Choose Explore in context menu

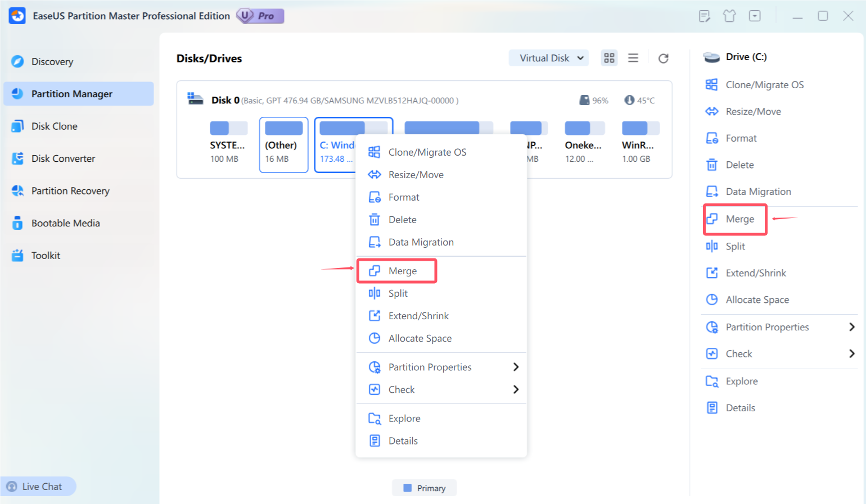[441, 419]
